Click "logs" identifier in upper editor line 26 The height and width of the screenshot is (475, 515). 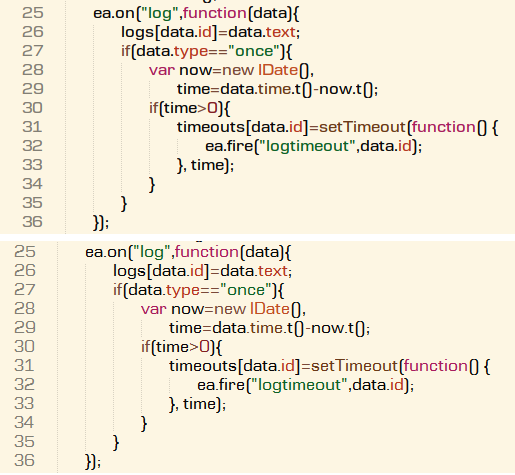point(138,33)
